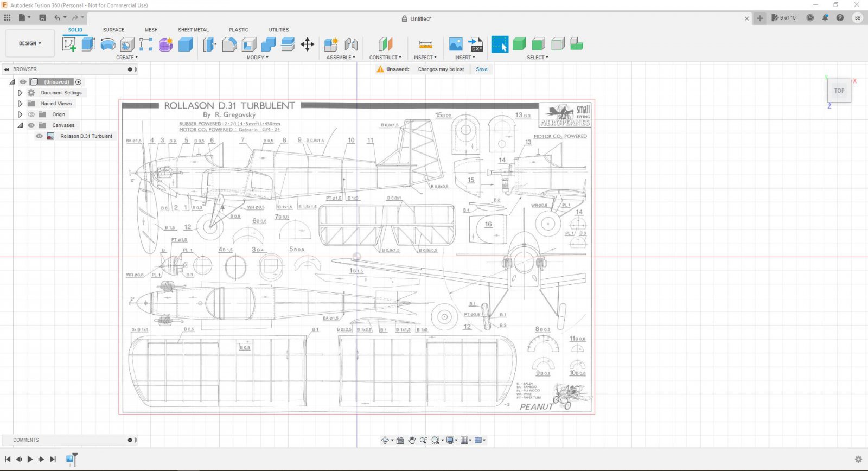Open the CONSTRUCT dropdown menu
This screenshot has width=868, height=471.
click(x=385, y=57)
